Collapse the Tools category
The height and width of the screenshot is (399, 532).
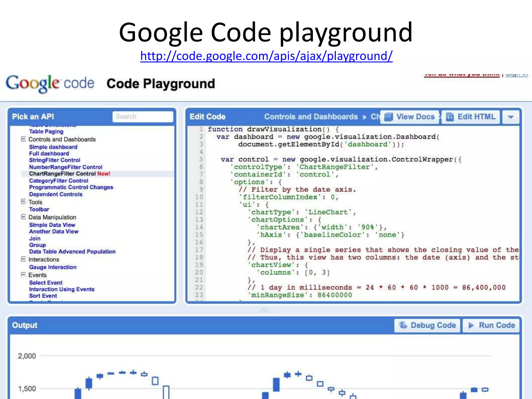tap(23, 202)
